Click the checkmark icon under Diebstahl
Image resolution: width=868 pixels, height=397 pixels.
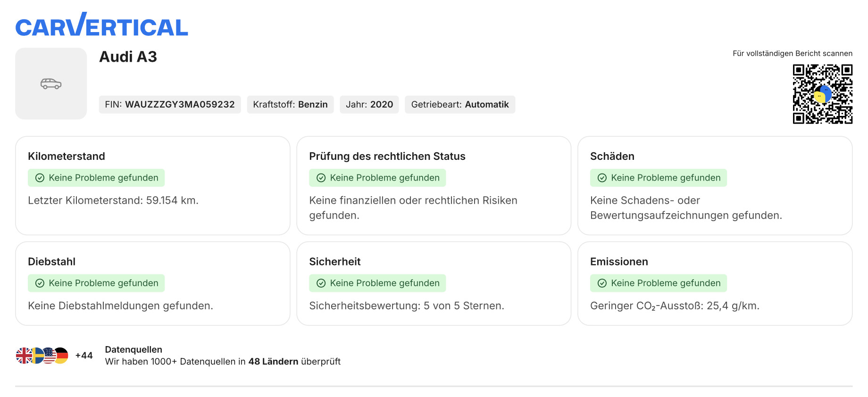(40, 283)
